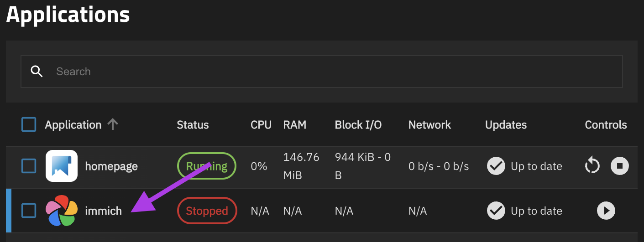Viewport: 644px width, 242px height.
Task: Click the Stopped status badge
Action: tap(207, 211)
